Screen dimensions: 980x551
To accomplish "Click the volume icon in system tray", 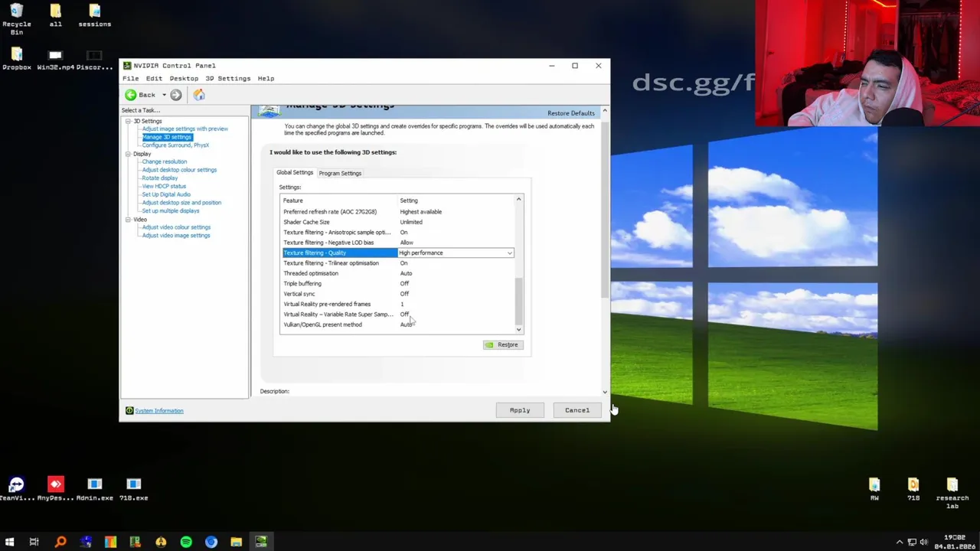I will point(923,542).
